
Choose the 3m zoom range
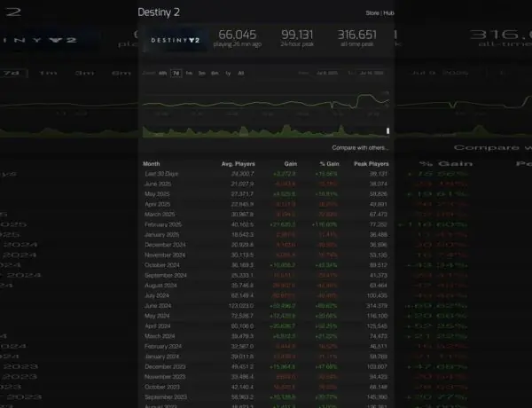(x=202, y=73)
